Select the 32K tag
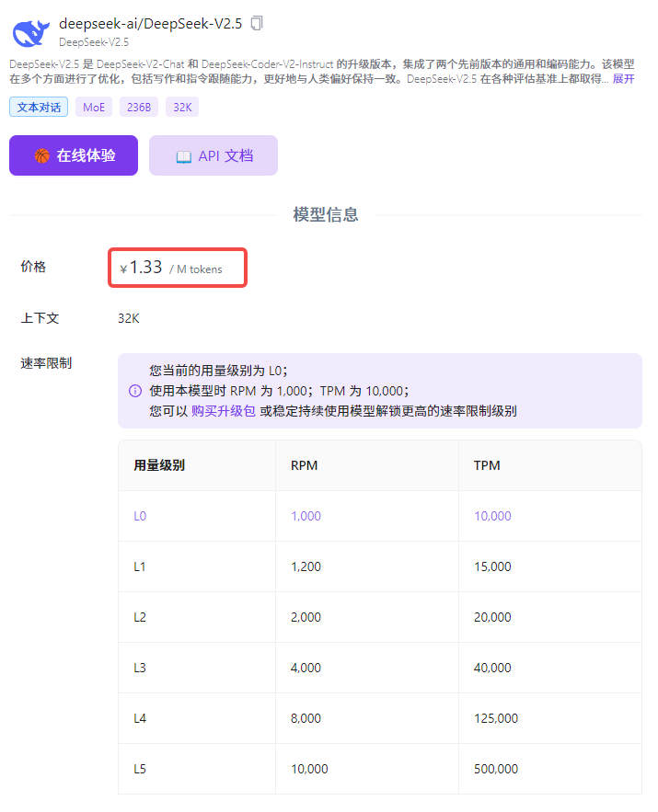This screenshot has width=658, height=812. tap(182, 108)
